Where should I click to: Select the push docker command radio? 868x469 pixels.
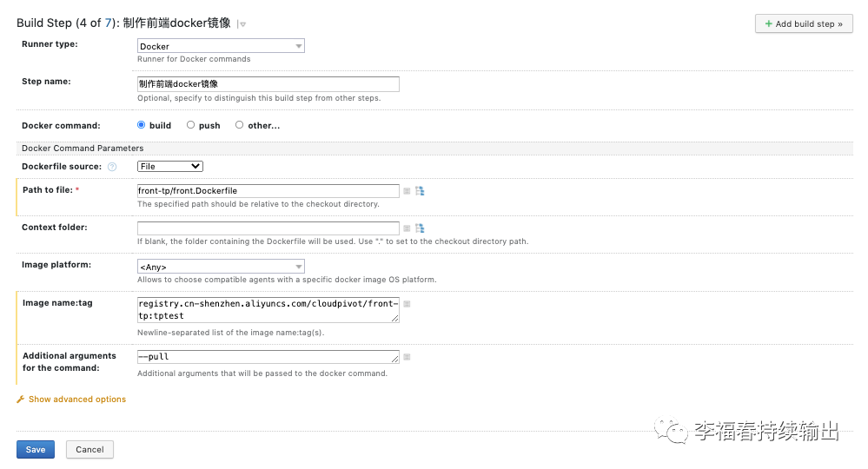click(190, 125)
